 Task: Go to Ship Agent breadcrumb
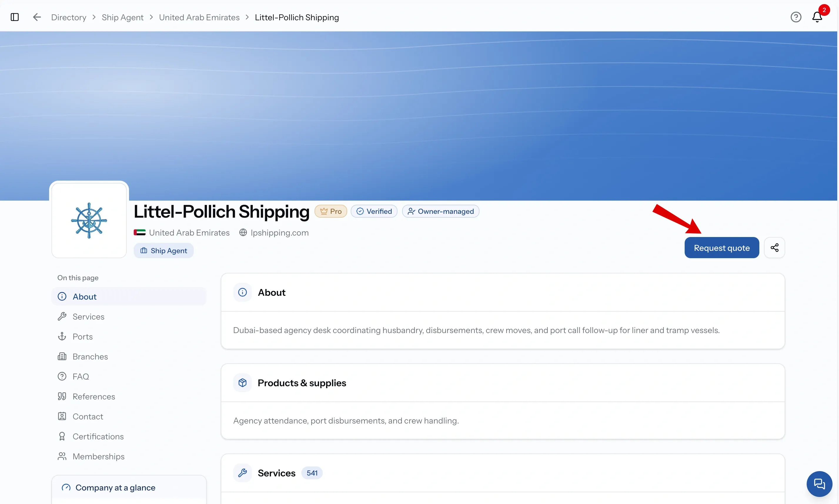pyautogui.click(x=122, y=17)
